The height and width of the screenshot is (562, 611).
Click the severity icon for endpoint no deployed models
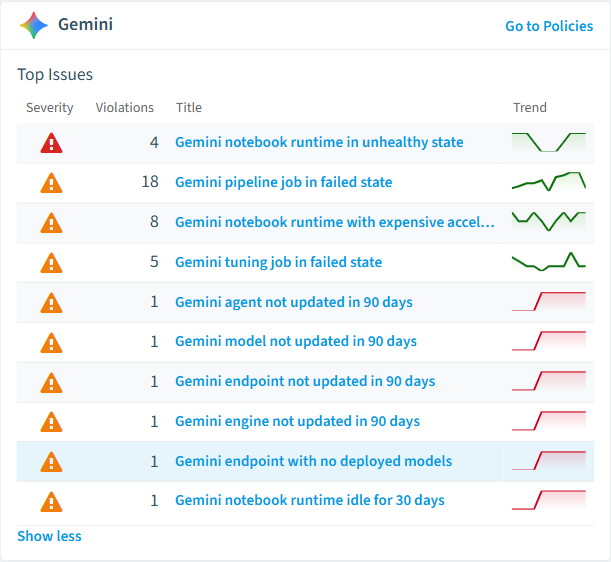[x=51, y=462]
